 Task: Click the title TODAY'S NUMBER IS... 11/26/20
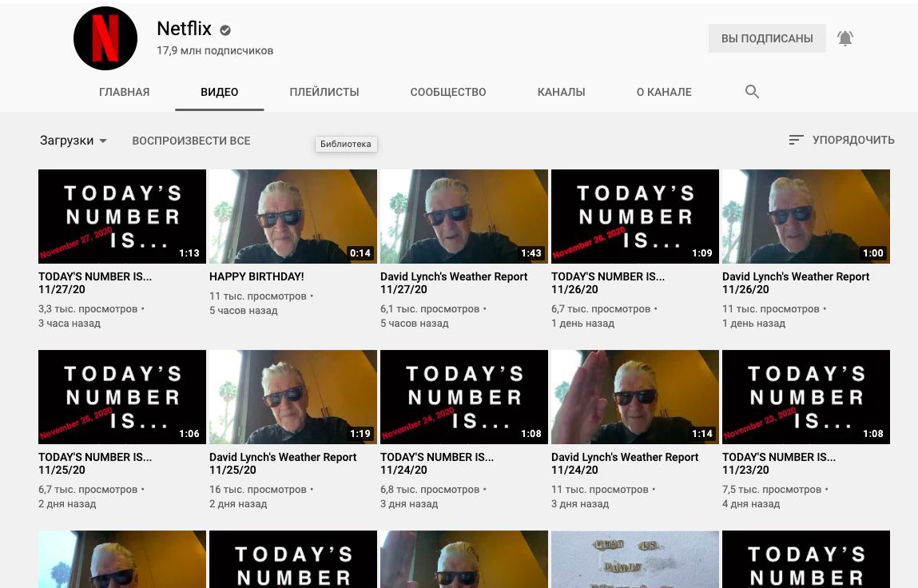608,283
